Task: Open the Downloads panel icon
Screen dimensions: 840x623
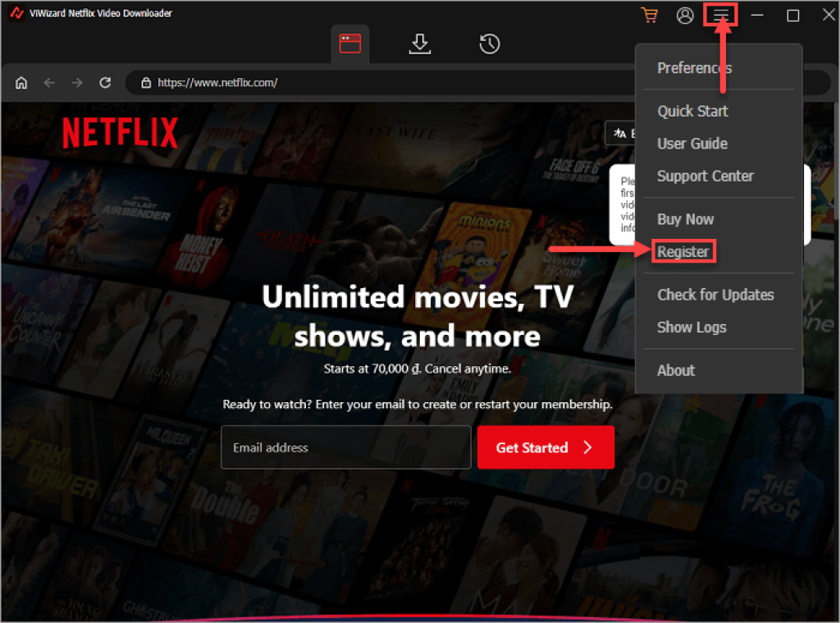Action: [x=420, y=44]
